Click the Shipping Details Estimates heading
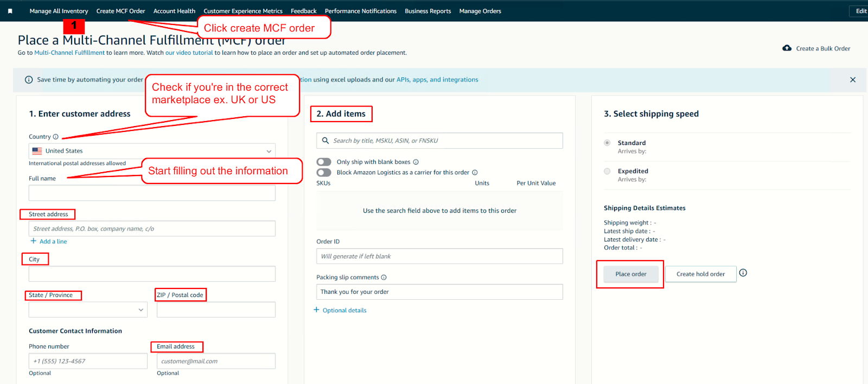This screenshot has width=868, height=384. tap(644, 208)
